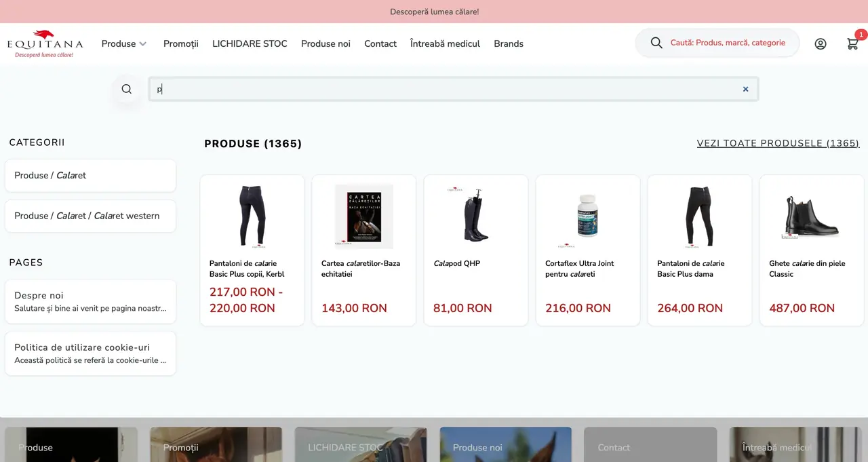Click the Contact tile in dimmed page

pos(650,444)
